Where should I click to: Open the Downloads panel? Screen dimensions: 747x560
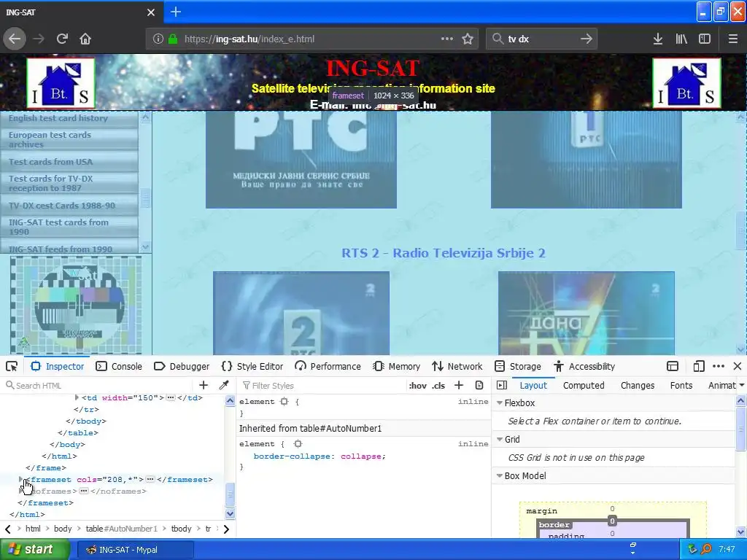(658, 39)
